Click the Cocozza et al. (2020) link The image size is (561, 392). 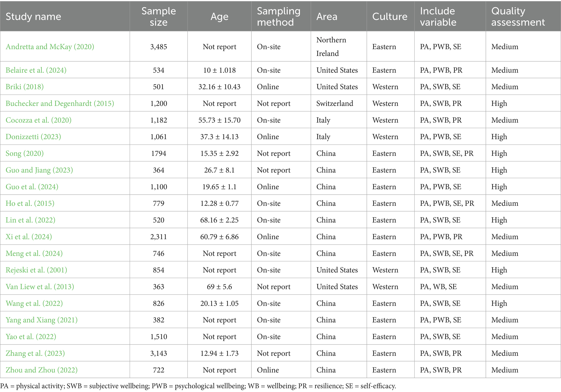tap(39, 120)
